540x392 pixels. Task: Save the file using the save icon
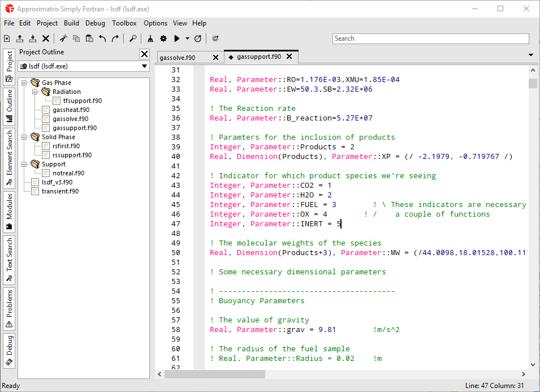(32, 38)
